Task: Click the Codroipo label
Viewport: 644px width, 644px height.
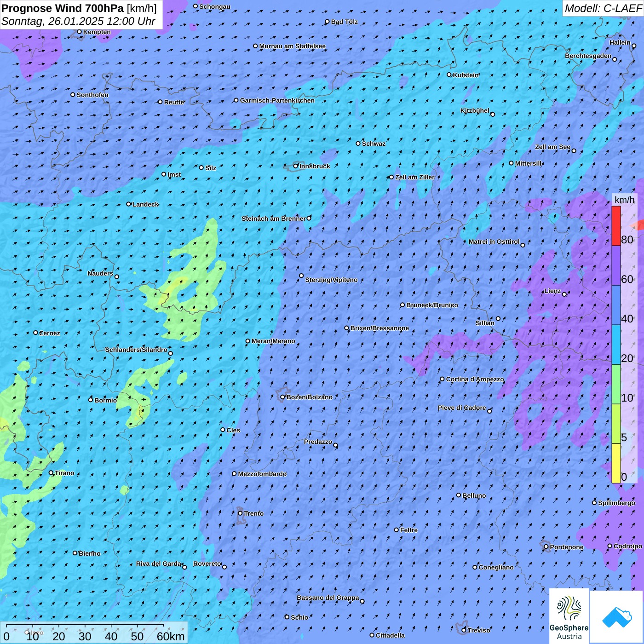Action: pyautogui.click(x=627, y=546)
